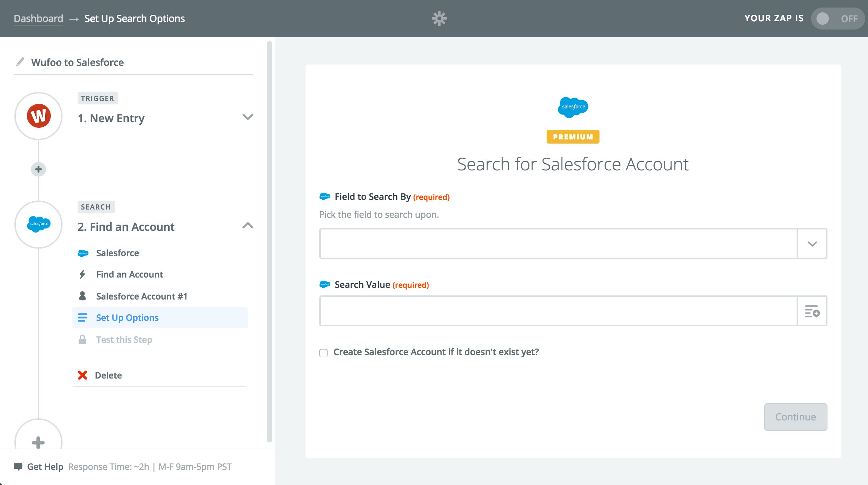Open the Field to Search By dropdown
Screen dimensions: 868x485
point(812,244)
